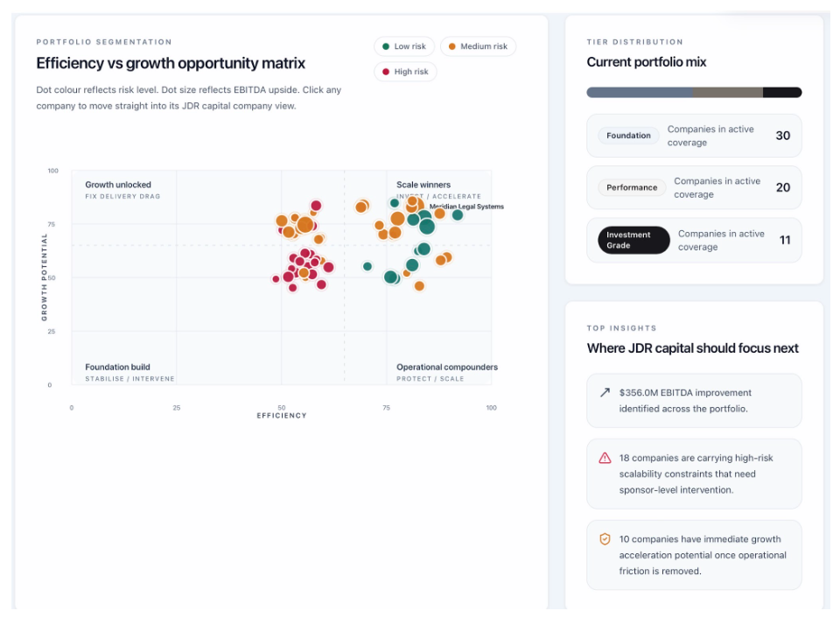Click the orange shield check icon
This screenshot has height=632, width=840.
pos(605,538)
